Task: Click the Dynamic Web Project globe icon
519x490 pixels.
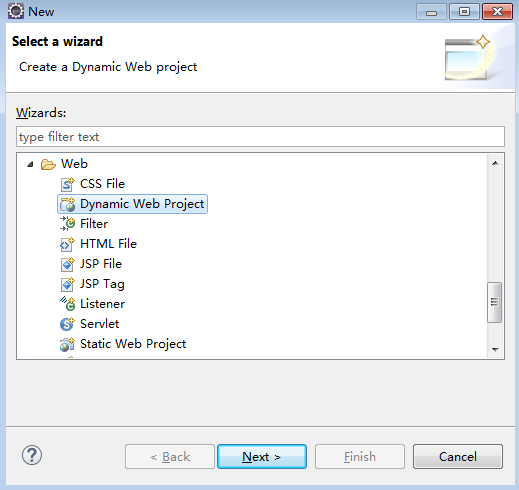Action: (67, 204)
